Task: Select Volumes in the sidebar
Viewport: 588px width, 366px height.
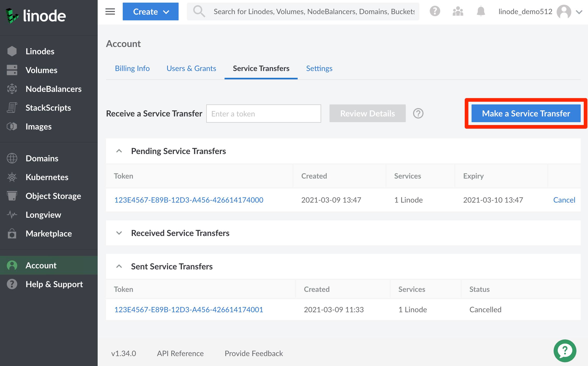Action: coord(41,70)
